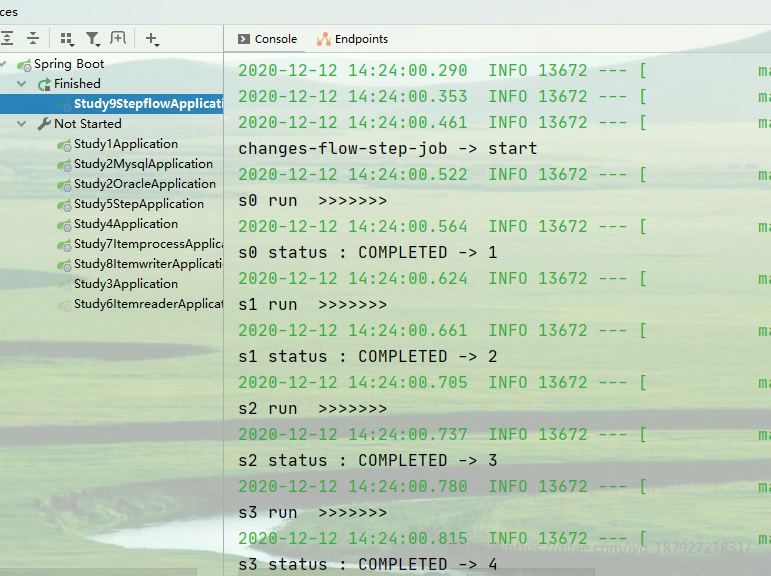This screenshot has height=576, width=771.
Task: Collapse the Finished group
Action: [x=22, y=84]
